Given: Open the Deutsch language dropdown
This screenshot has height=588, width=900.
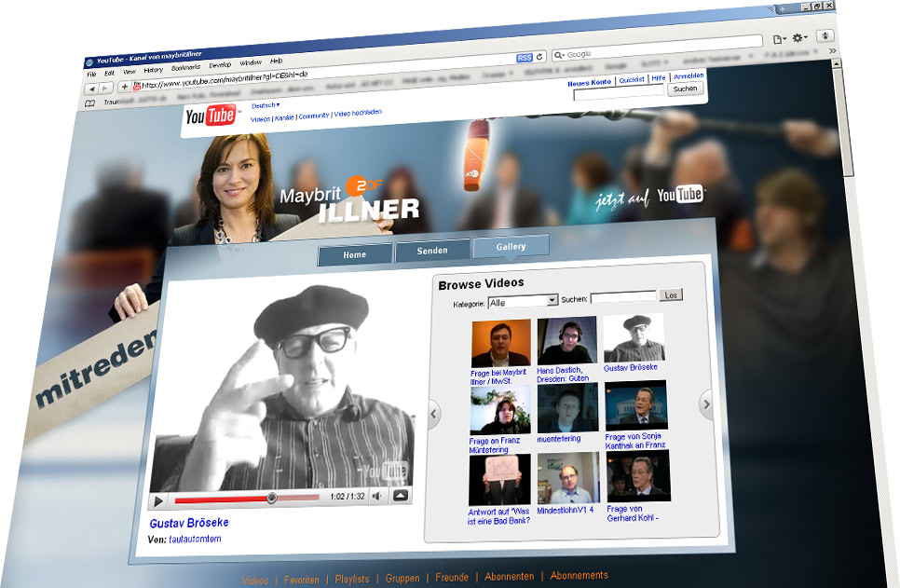Looking at the screenshot, I should click(x=266, y=105).
